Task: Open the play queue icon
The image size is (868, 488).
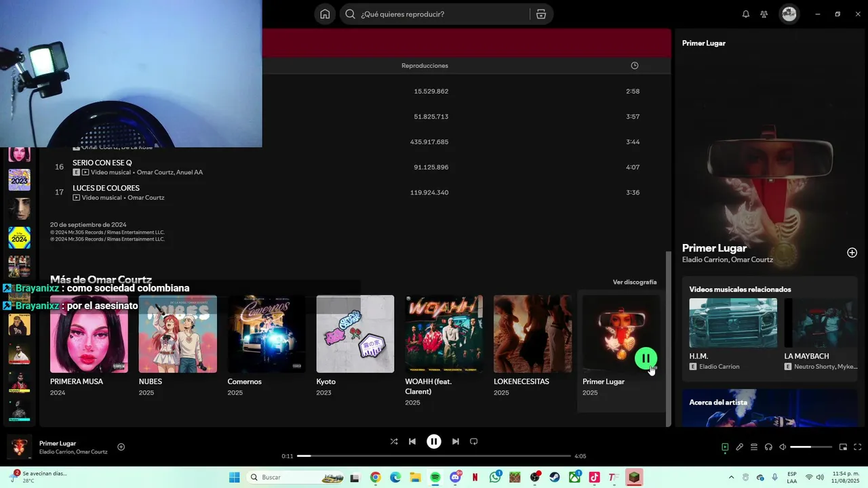Action: (x=754, y=447)
